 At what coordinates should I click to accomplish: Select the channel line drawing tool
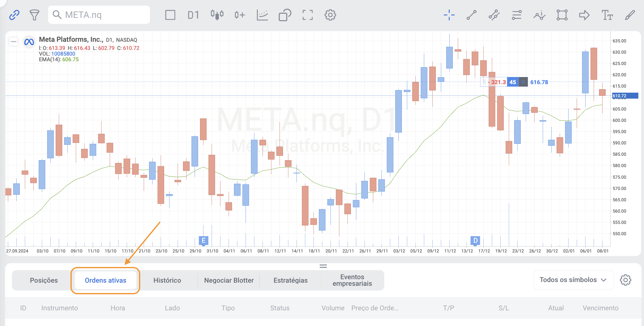tap(494, 15)
